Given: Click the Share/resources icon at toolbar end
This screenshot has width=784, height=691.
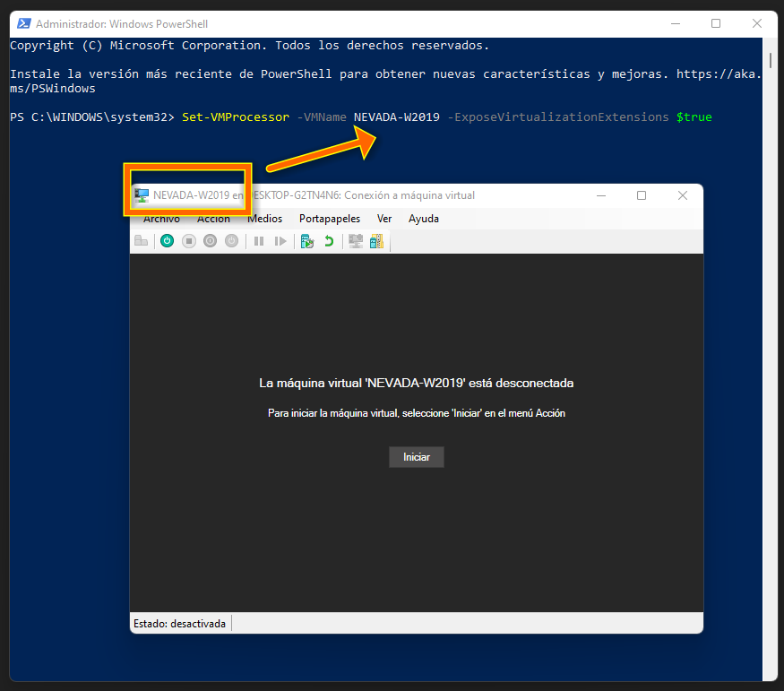Looking at the screenshot, I should [376, 241].
